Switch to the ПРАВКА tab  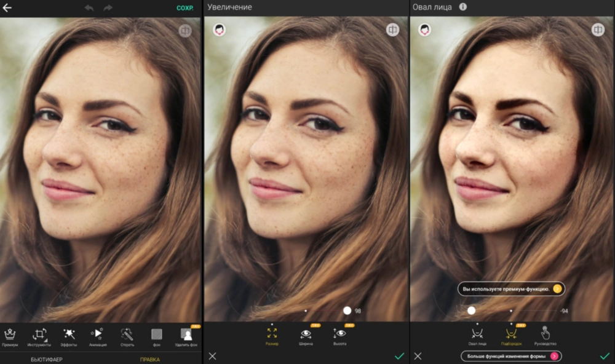point(150,359)
